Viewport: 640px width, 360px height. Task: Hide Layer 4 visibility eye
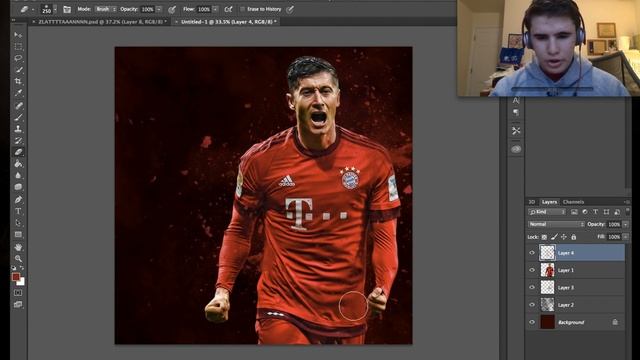[532, 253]
